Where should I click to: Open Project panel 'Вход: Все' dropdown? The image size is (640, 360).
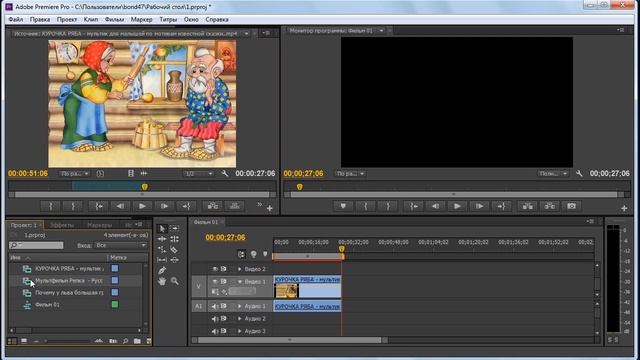click(x=121, y=245)
